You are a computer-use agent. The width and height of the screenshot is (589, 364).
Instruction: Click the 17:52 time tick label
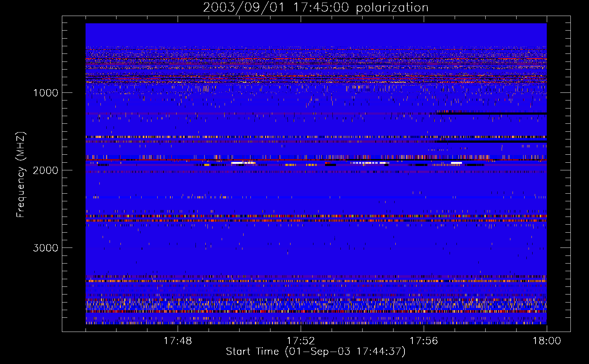coord(301,341)
